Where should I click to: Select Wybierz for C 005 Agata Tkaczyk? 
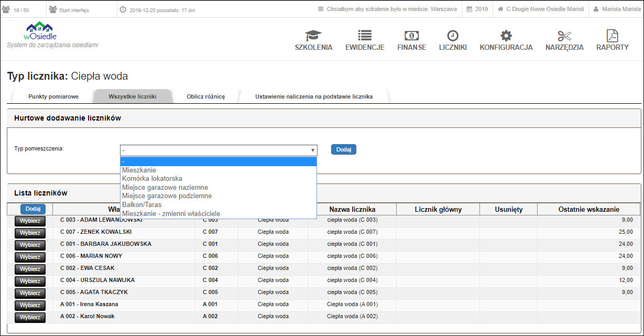tap(30, 293)
